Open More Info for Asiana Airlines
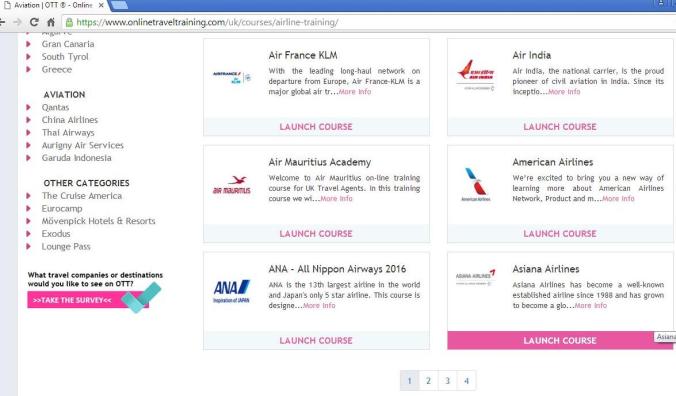This screenshot has height=396, width=676. [x=591, y=306]
